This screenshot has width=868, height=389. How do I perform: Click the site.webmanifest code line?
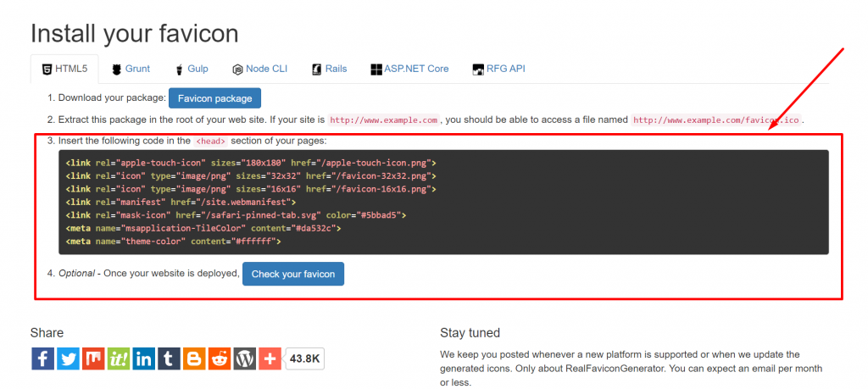click(181, 202)
